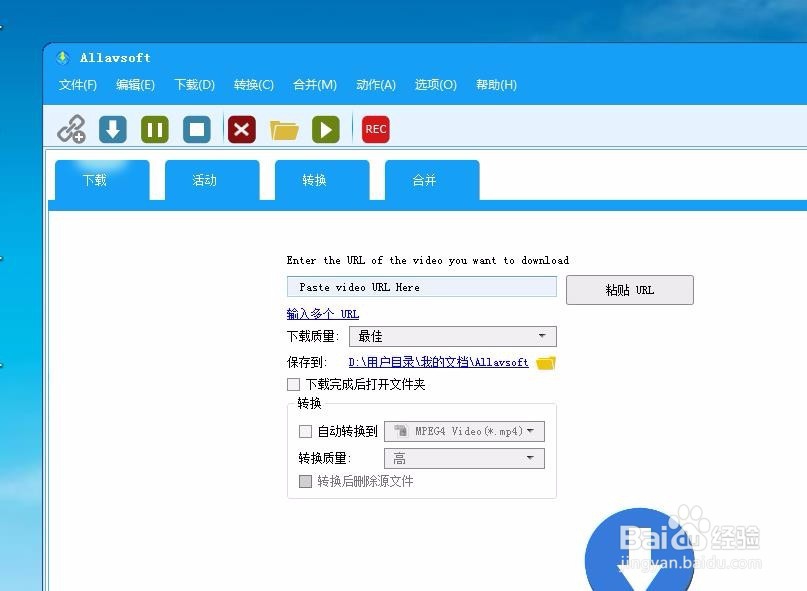Open the output folder from the toolbar
This screenshot has width=807, height=591.
(284, 130)
